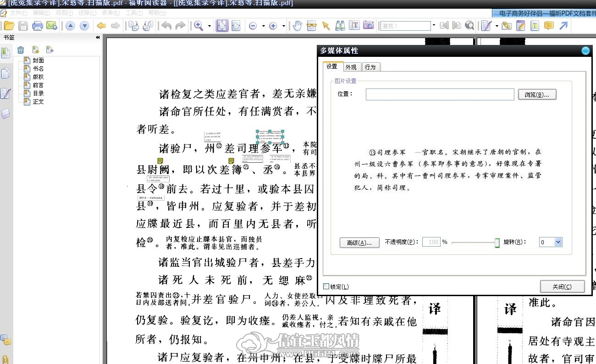Go to previous page with up arrow

70,26
